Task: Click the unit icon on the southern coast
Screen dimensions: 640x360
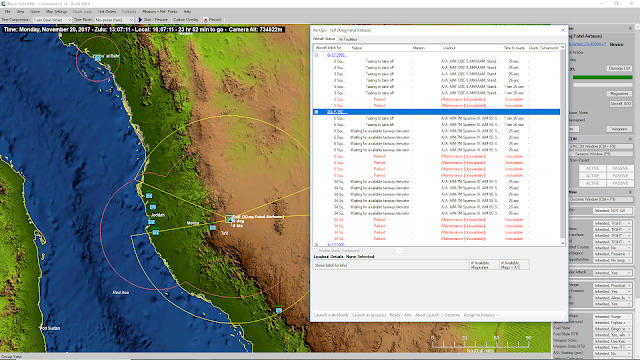Action: point(279,310)
